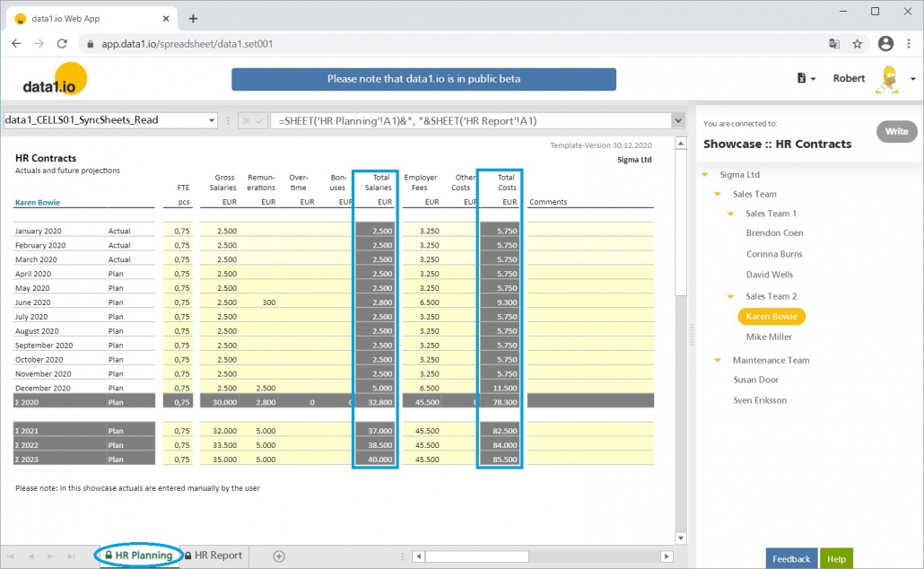The height and width of the screenshot is (569, 924).
Task: Click the Homer avatar profile picture
Action: coord(889,79)
